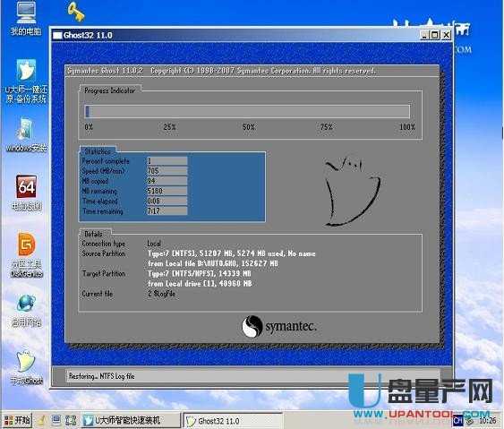Click the Current file value $LogFile
Screen dimensions: 504x429
161,294
